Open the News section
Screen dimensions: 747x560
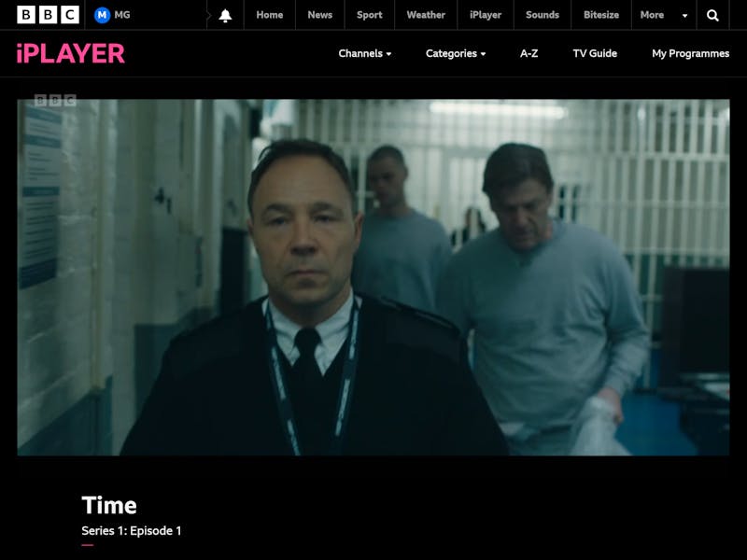coord(319,15)
